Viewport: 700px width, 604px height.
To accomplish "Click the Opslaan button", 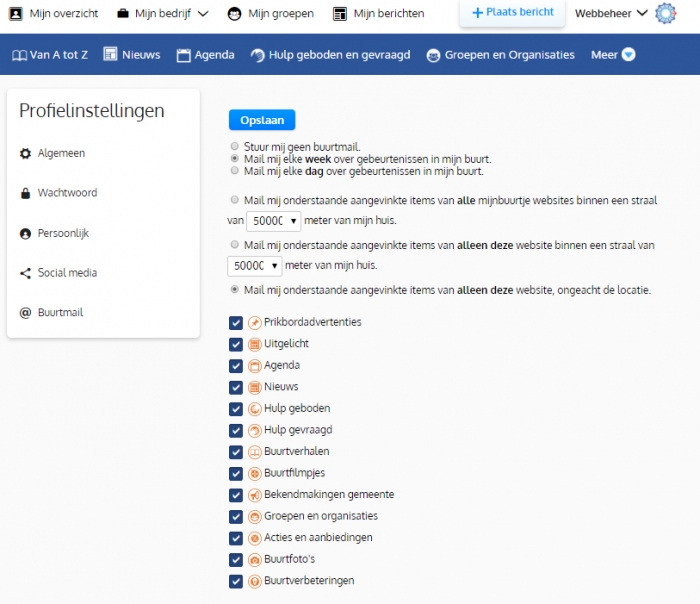I will point(262,120).
